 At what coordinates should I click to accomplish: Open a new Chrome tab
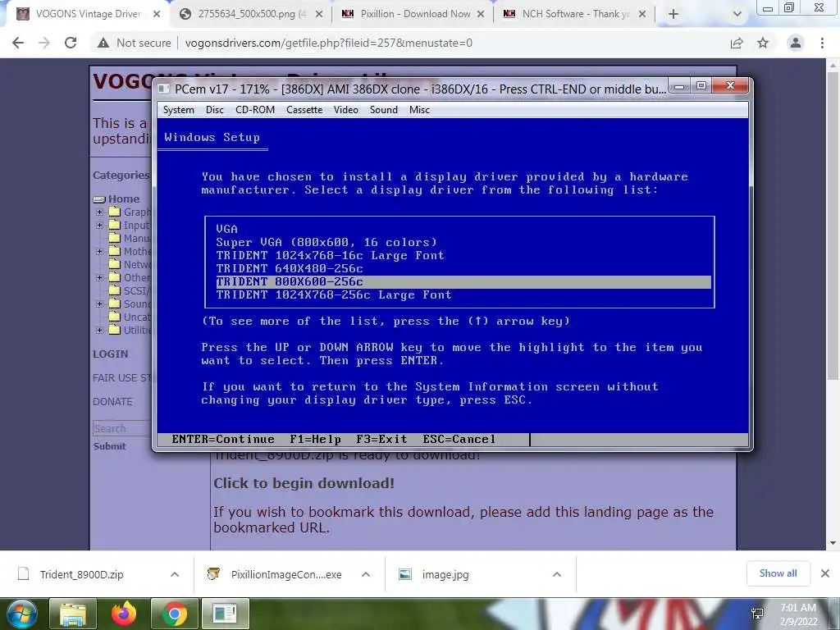tap(673, 15)
